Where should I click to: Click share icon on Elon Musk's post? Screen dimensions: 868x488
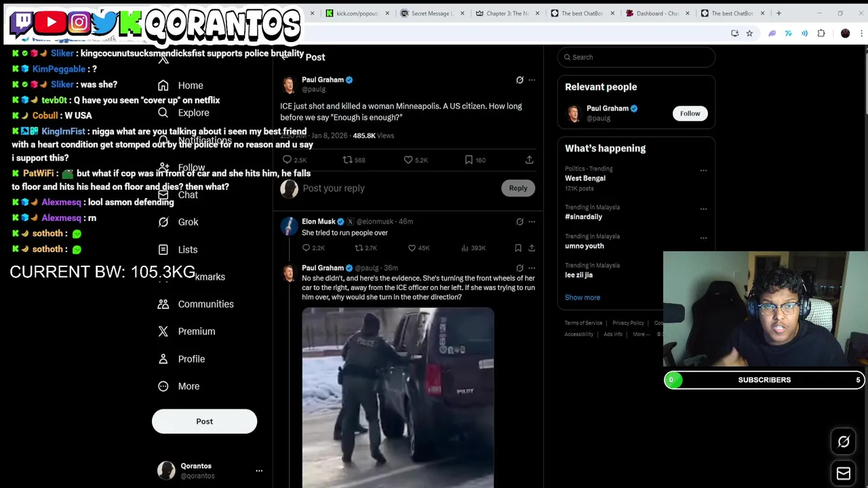tap(532, 248)
